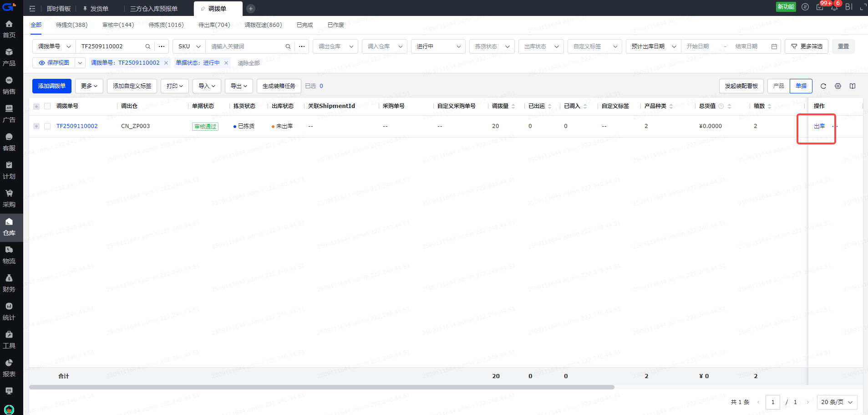Screen dimensions: 868x415
Task: Switch view toggle to 单据
Action: click(x=801, y=86)
